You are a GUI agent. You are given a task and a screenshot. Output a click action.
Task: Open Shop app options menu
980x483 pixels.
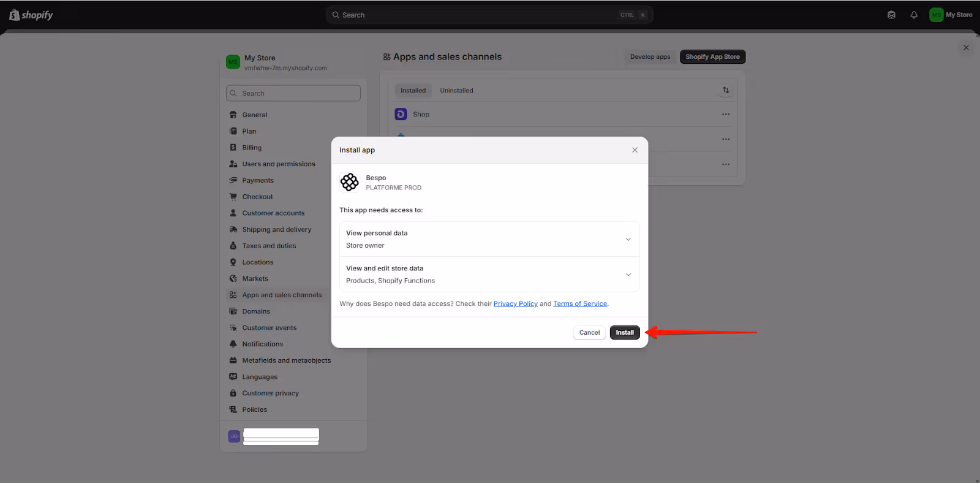[x=725, y=114]
